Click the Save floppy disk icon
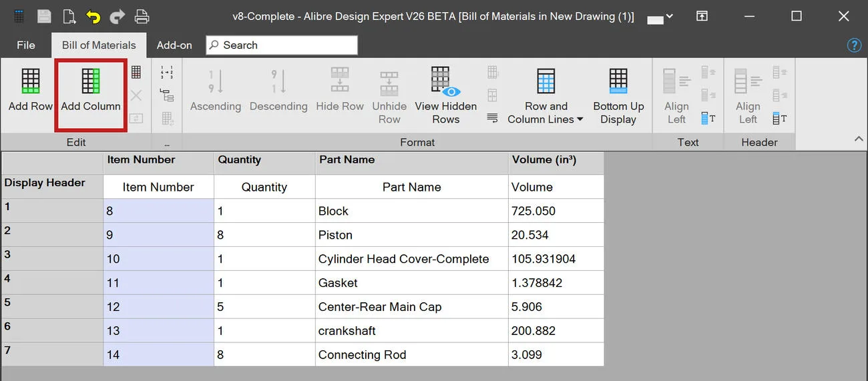868x381 pixels. [x=44, y=17]
